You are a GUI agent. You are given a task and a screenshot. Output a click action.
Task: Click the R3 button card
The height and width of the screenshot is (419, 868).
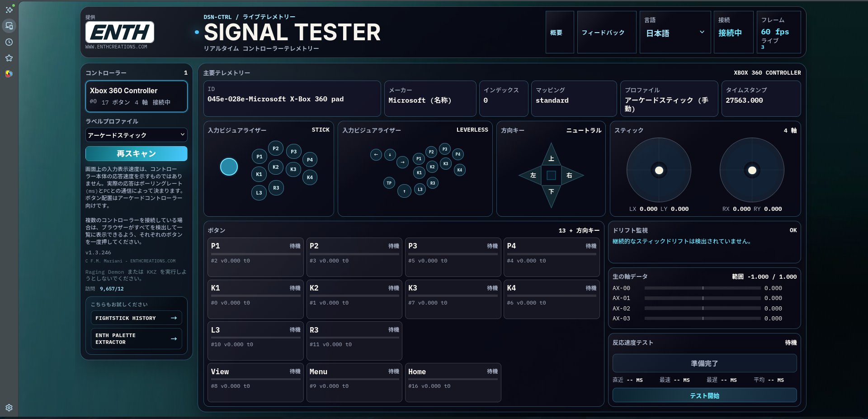click(x=354, y=341)
